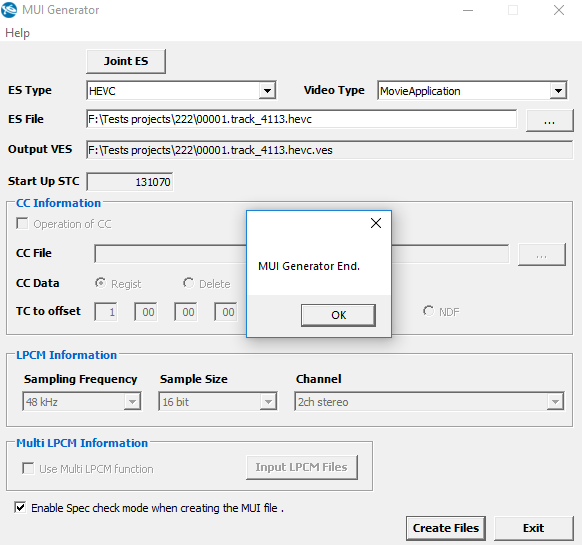582x545 pixels.
Task: Click the Create Files button
Action: click(445, 528)
